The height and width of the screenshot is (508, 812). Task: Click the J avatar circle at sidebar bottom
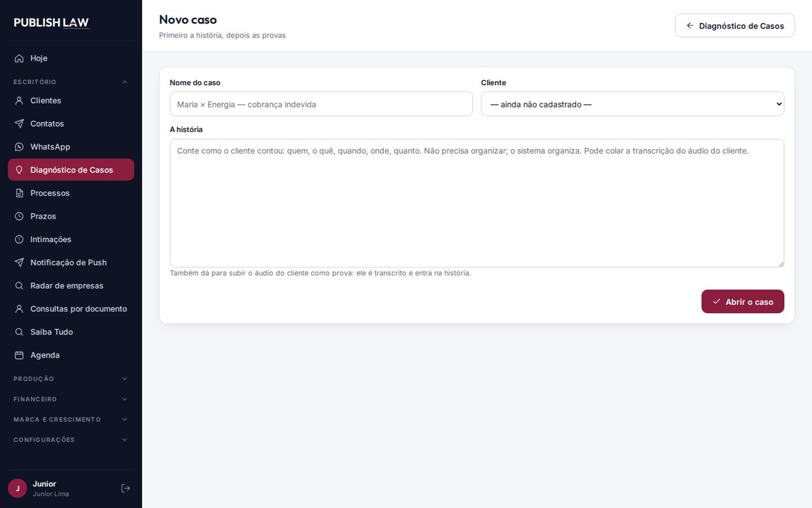coord(17,488)
